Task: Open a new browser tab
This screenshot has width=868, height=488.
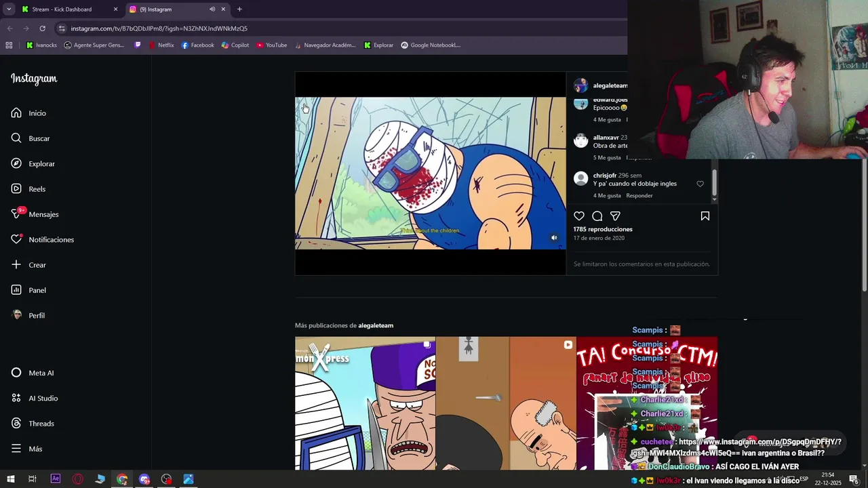Action: 239,9
